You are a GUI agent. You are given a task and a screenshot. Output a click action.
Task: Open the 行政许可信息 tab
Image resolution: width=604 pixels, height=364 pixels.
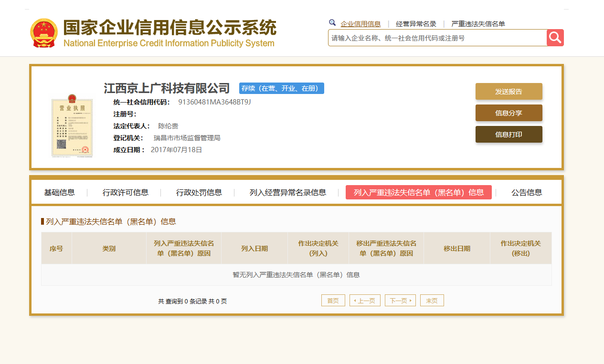pyautogui.click(x=126, y=193)
